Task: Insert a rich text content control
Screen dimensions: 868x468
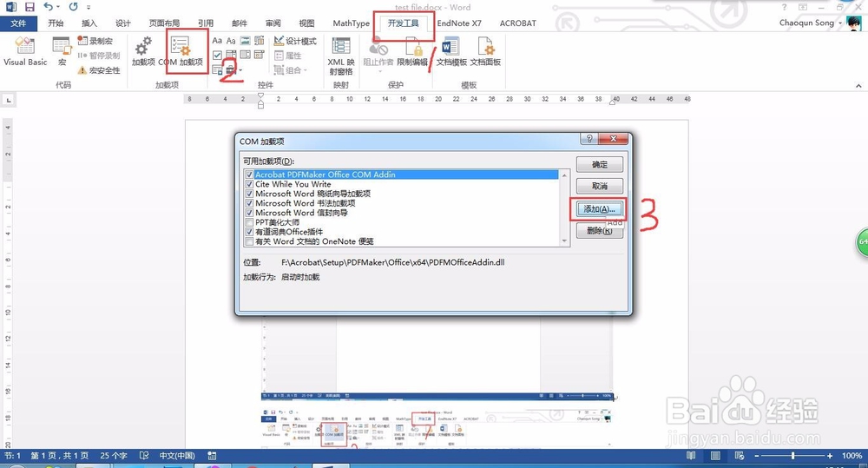Action: (217, 41)
